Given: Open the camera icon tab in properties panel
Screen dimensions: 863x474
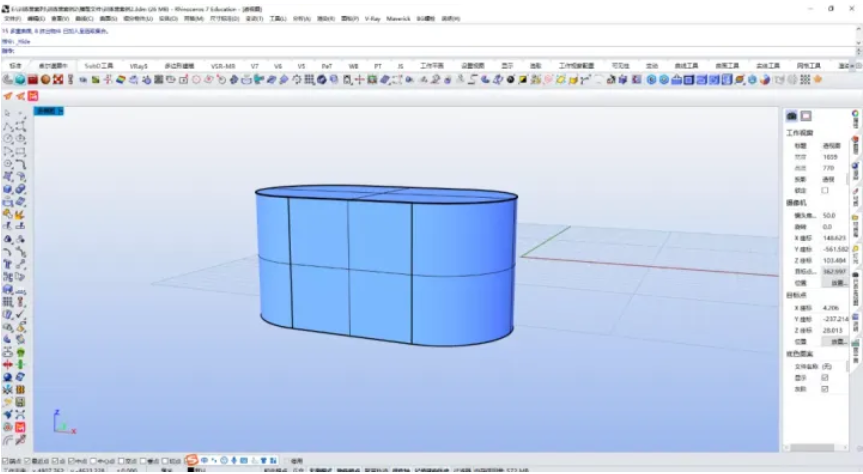Looking at the screenshot, I should tap(791, 116).
